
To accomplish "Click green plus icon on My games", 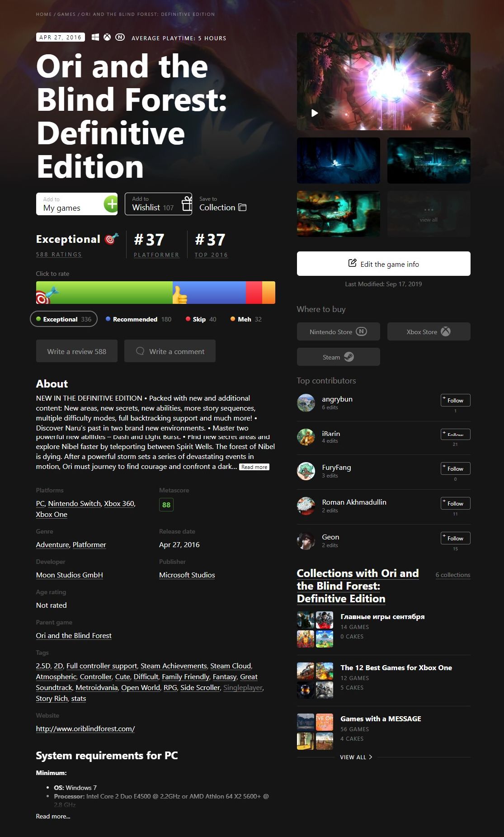I will pos(111,204).
